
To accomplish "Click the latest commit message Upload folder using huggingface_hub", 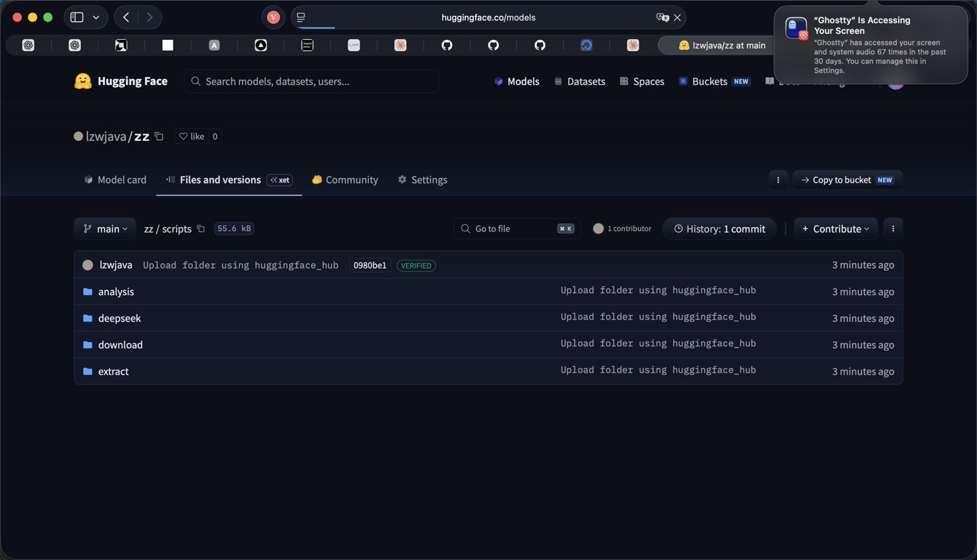I will coord(241,265).
